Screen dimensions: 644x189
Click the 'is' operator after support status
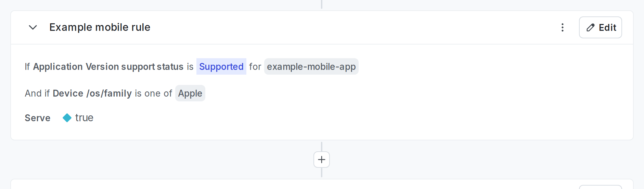pyautogui.click(x=190, y=66)
